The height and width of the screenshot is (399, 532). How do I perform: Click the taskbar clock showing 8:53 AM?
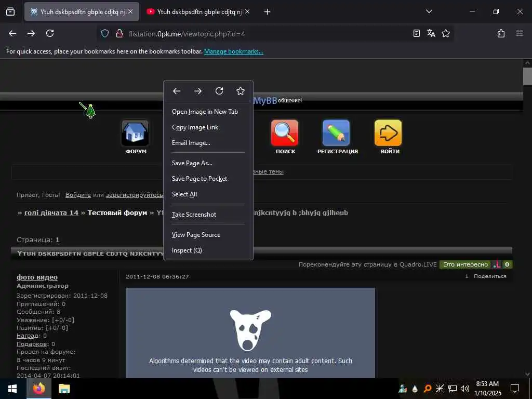[487, 389]
